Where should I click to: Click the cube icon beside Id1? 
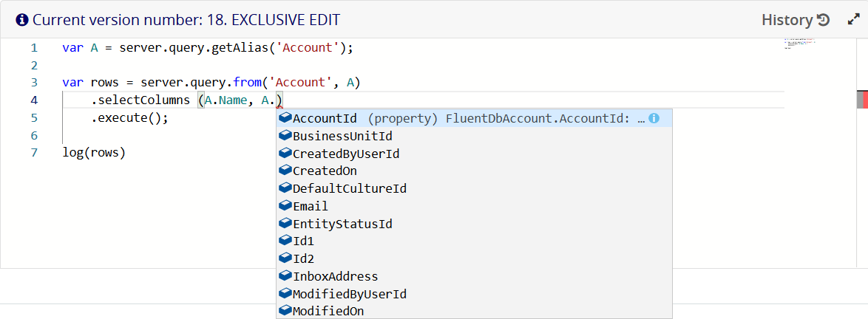click(x=285, y=241)
